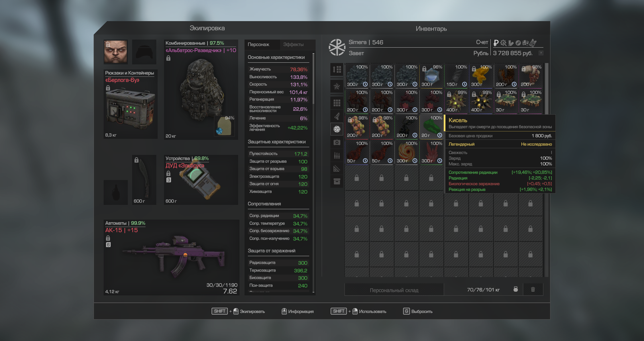
Task: Click the Экипировать hint
Action: (238, 311)
